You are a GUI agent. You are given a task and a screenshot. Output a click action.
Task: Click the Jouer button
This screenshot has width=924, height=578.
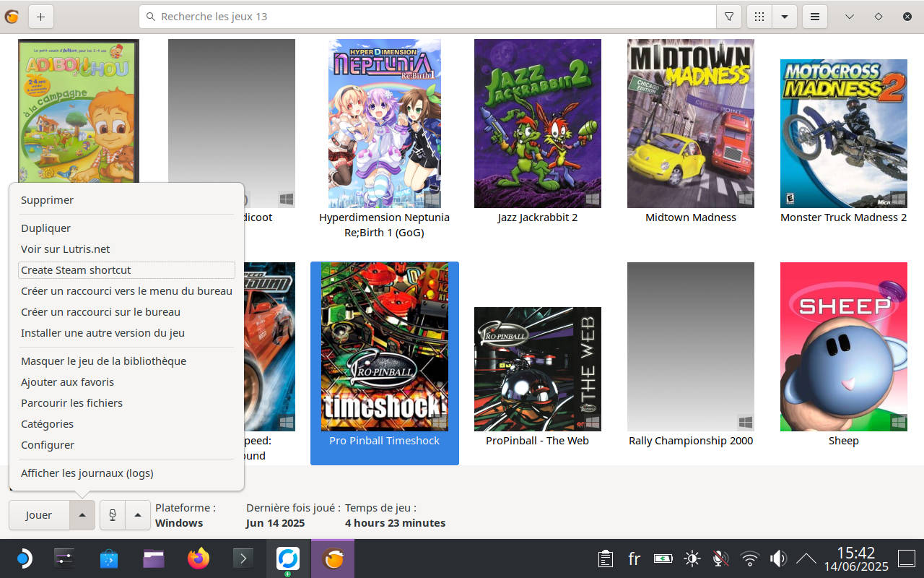[39, 515]
